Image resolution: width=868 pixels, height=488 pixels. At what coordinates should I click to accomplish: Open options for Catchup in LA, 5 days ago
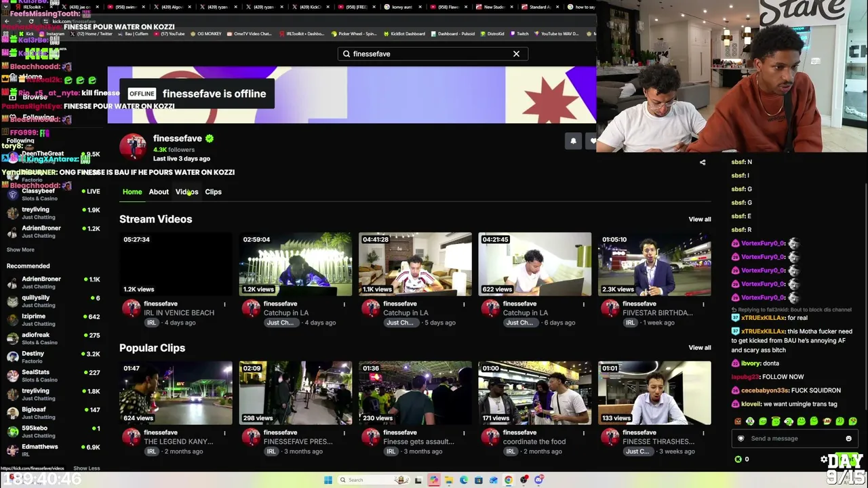(x=464, y=304)
